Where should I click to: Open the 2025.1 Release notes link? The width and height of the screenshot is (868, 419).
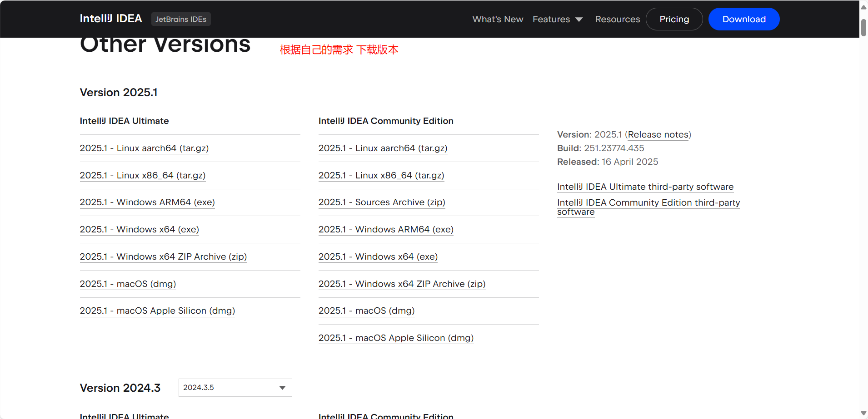click(658, 134)
